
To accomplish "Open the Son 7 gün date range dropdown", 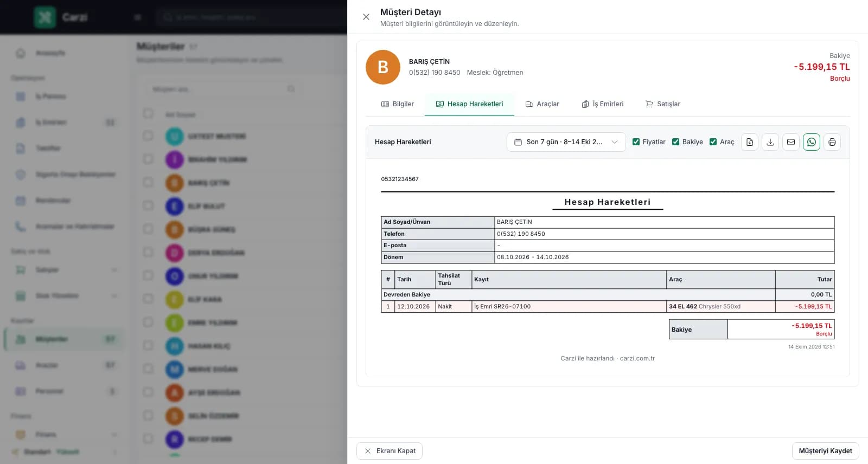I will click(566, 142).
